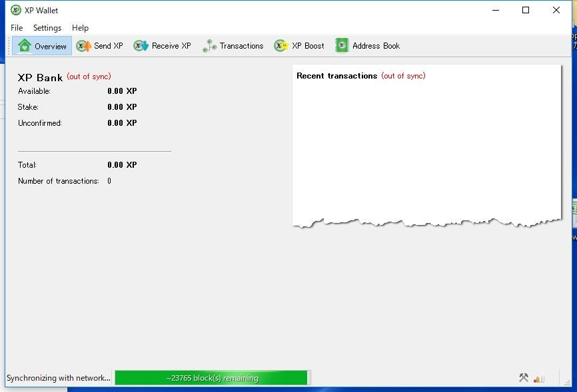Minimize the XP Wallet window
The width and height of the screenshot is (577, 392).
[x=496, y=10]
